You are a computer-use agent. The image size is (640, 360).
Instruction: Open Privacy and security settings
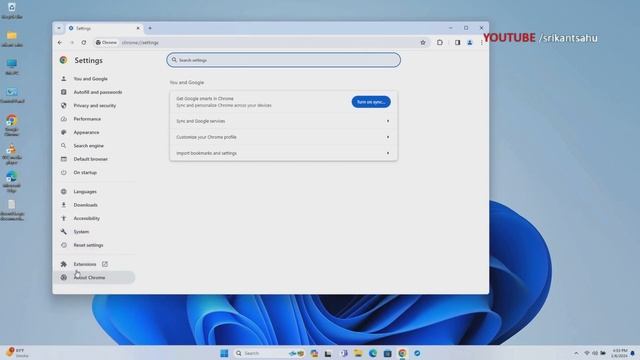pos(95,105)
